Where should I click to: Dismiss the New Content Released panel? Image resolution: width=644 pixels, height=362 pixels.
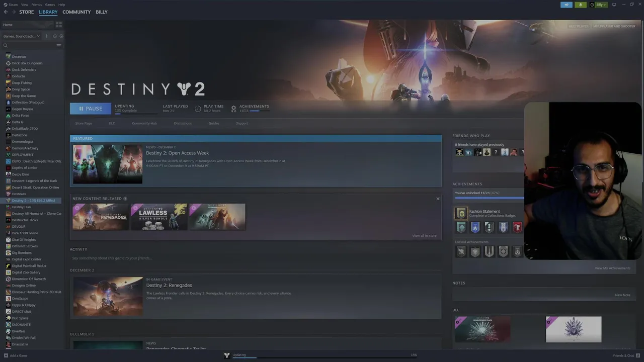[x=438, y=199]
